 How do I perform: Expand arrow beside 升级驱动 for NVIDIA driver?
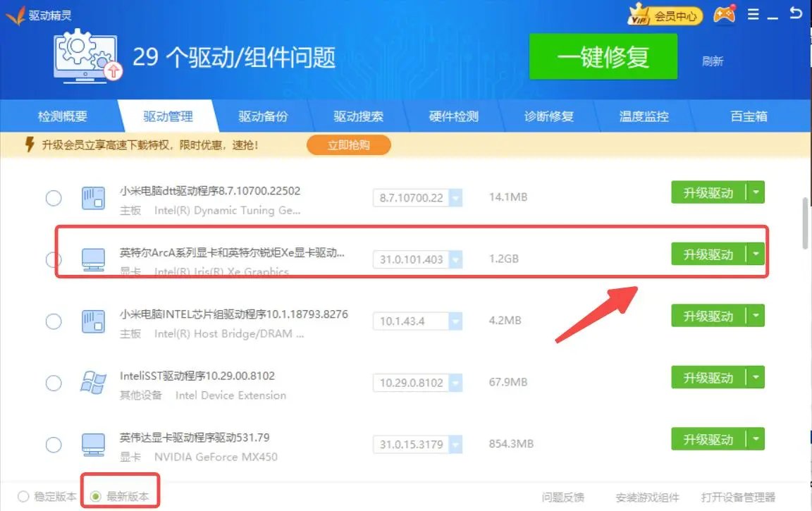click(756, 440)
